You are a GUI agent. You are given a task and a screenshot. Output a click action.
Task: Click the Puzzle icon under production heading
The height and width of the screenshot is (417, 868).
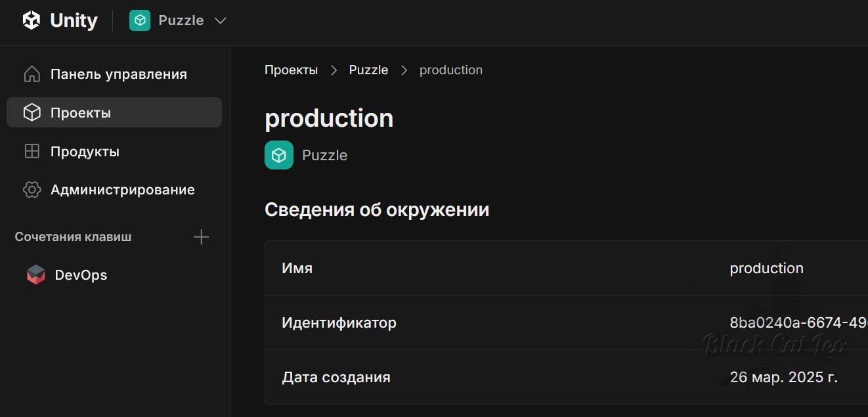(279, 155)
